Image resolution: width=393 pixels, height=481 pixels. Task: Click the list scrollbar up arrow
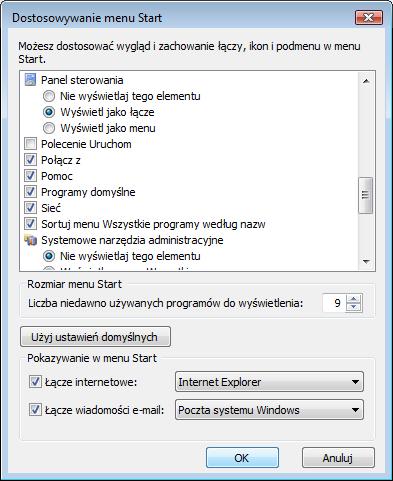tap(366, 81)
